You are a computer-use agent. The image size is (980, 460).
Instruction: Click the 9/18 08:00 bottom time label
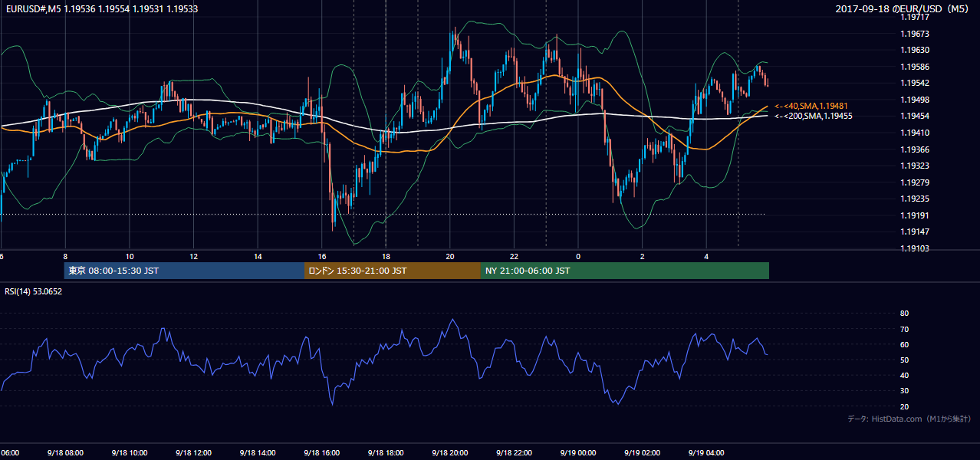pyautogui.click(x=65, y=453)
